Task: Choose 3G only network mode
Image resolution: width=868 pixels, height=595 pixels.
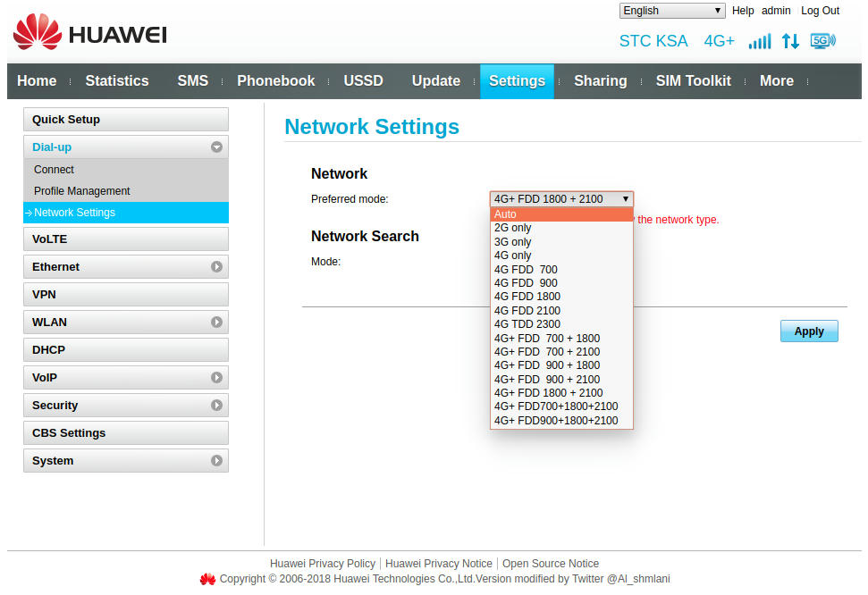Action: point(561,242)
